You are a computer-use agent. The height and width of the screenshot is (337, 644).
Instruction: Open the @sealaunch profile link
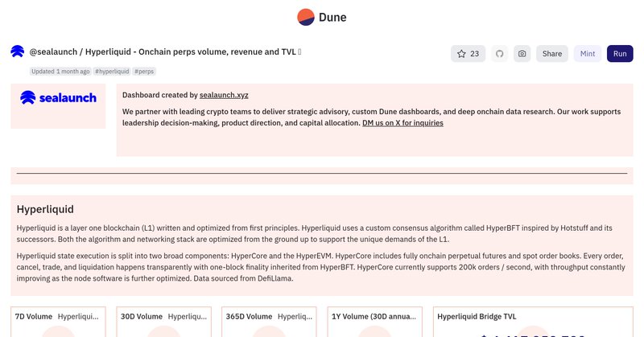(53, 51)
